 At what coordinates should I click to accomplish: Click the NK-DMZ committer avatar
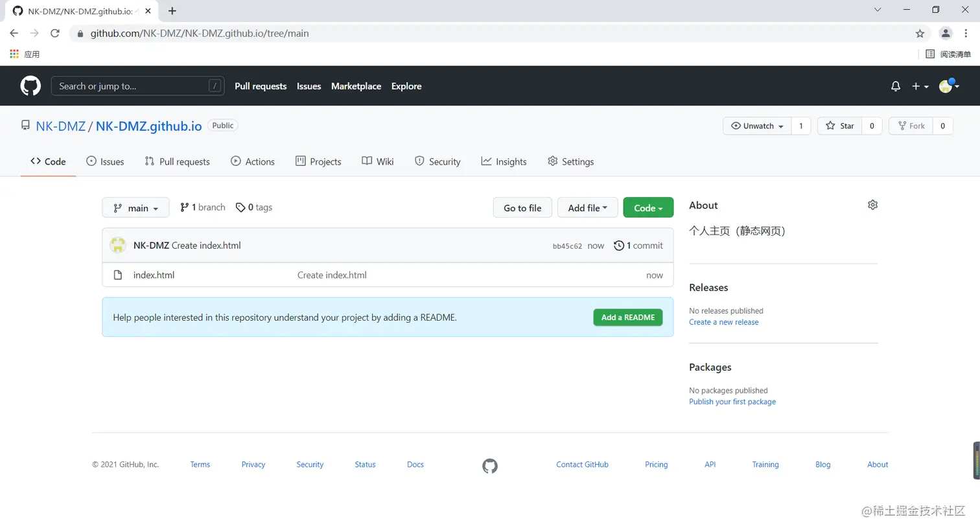(x=118, y=245)
